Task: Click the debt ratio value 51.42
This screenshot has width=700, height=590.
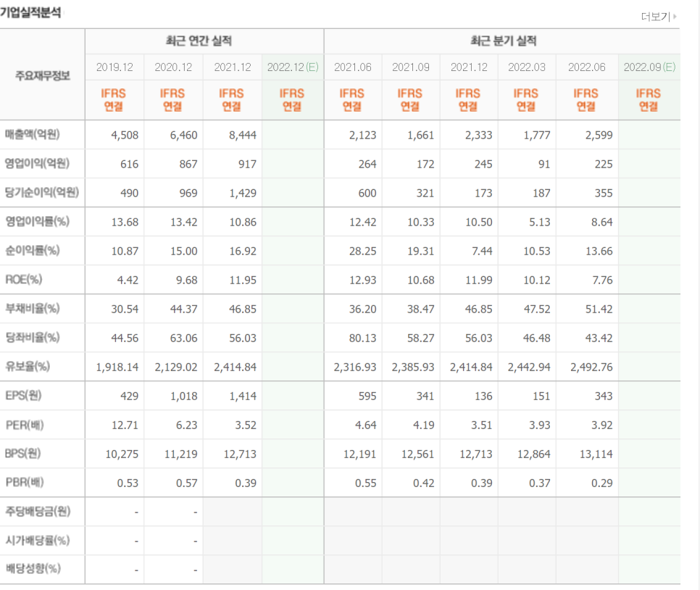Action: [x=599, y=309]
